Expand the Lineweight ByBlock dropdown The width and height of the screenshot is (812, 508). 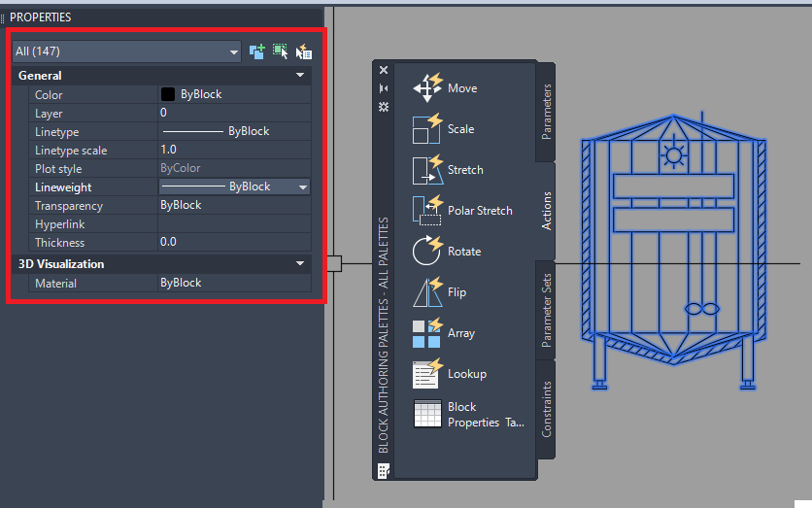coord(303,186)
